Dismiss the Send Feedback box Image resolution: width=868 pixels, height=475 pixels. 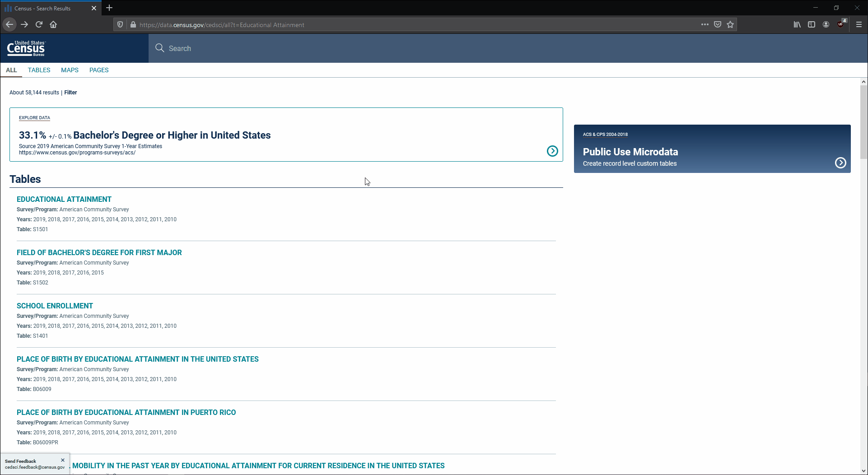(63, 460)
